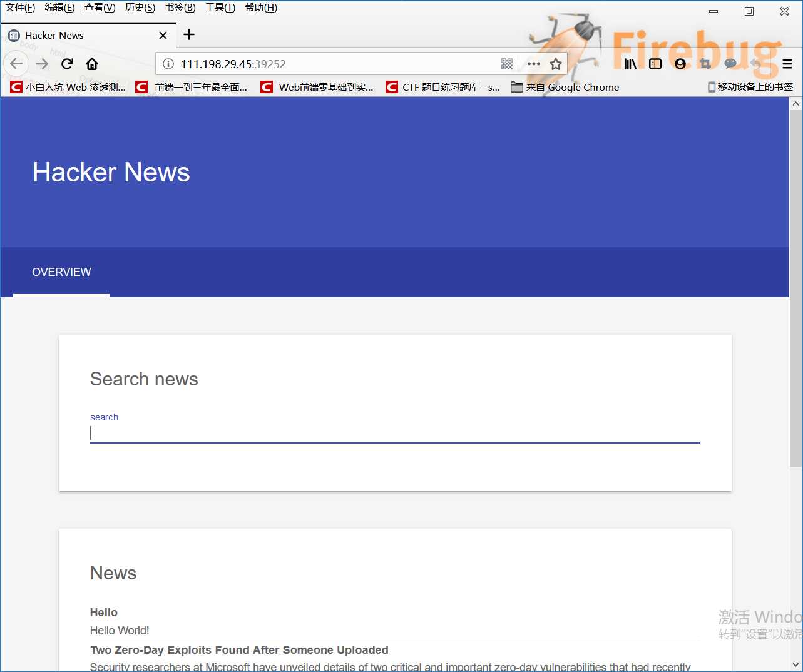Click the page scrollbar down arrow

pos(795,664)
